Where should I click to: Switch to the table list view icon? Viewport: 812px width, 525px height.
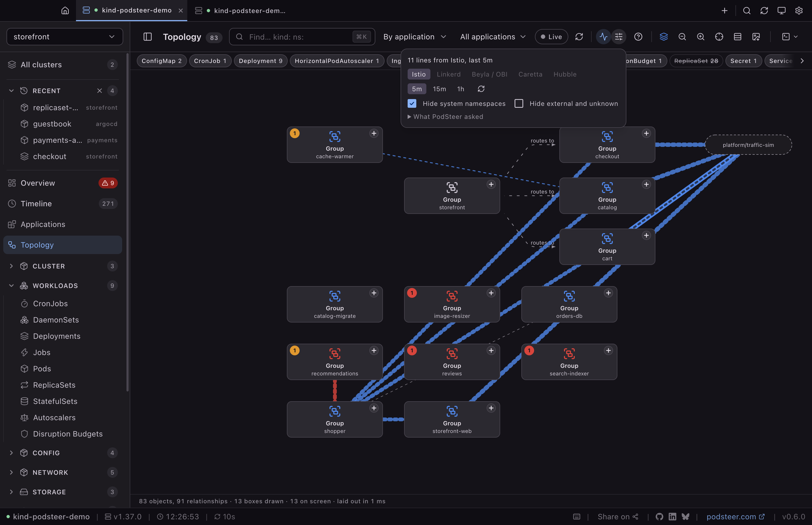[x=737, y=37]
